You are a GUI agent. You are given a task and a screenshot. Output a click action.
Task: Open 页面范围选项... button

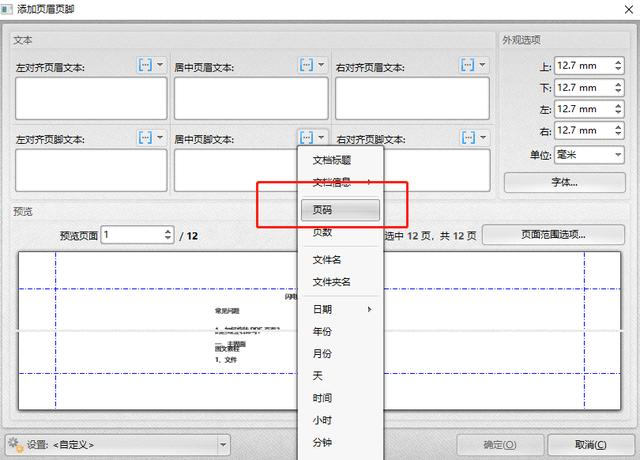tap(553, 235)
